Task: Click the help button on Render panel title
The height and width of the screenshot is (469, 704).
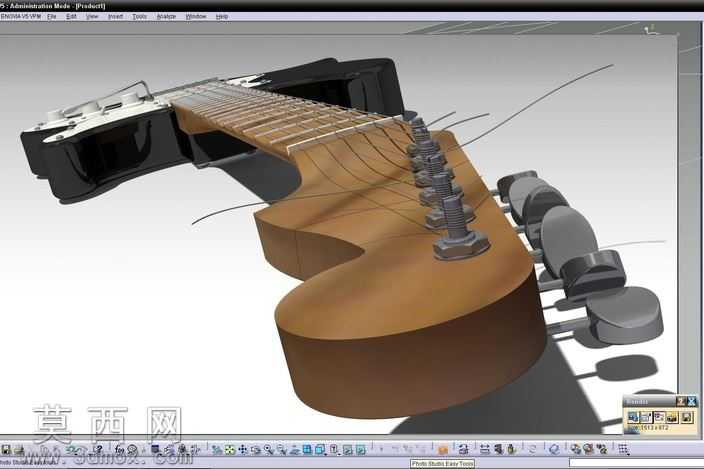Action: 681,401
